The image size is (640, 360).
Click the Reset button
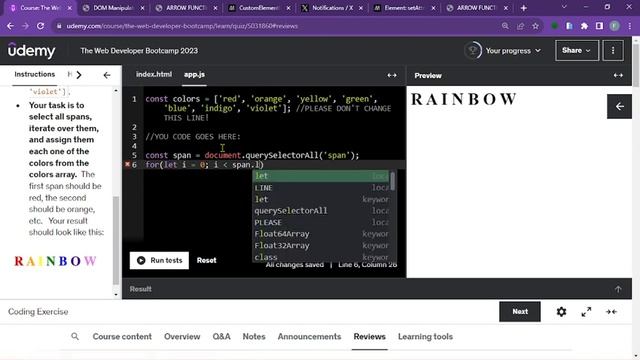pos(207,260)
